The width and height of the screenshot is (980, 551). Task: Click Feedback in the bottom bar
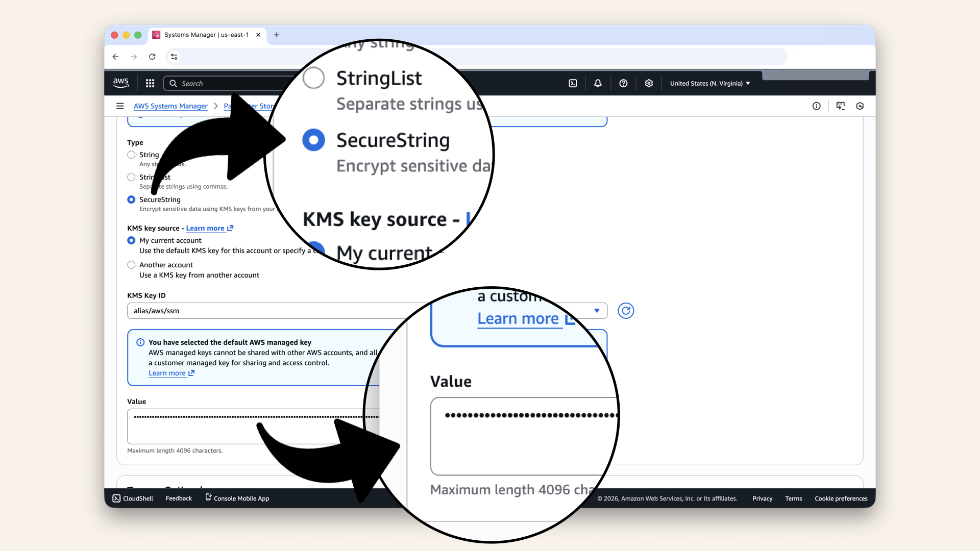click(178, 498)
